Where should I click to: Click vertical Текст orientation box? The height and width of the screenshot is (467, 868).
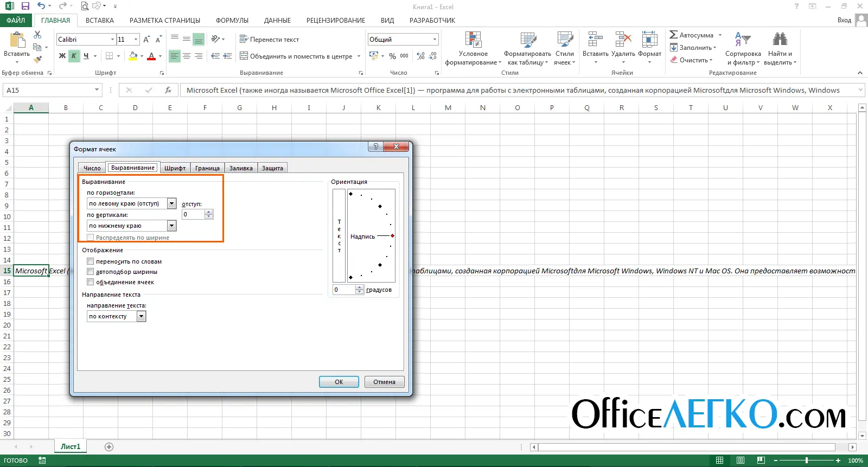[339, 235]
